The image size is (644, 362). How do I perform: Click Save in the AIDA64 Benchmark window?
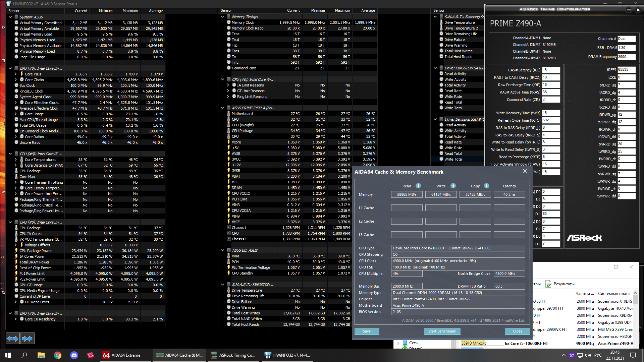(367, 331)
